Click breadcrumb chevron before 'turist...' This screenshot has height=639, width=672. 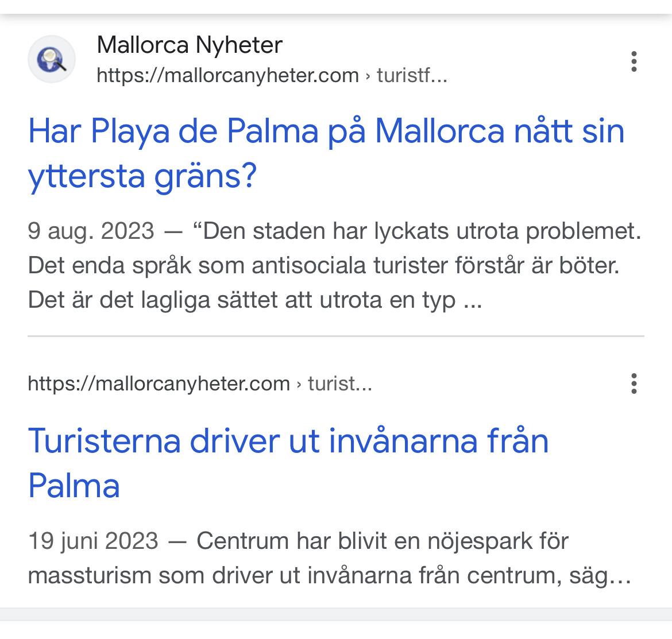[x=299, y=384]
